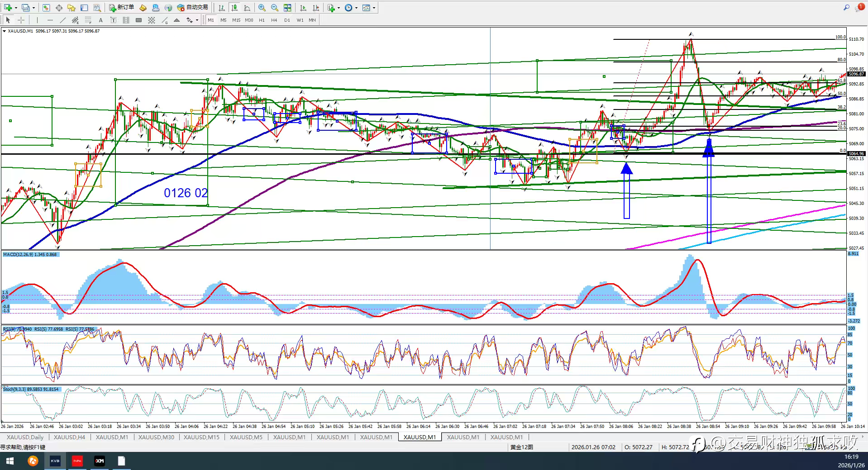Zoom out of the chart

pos(274,8)
